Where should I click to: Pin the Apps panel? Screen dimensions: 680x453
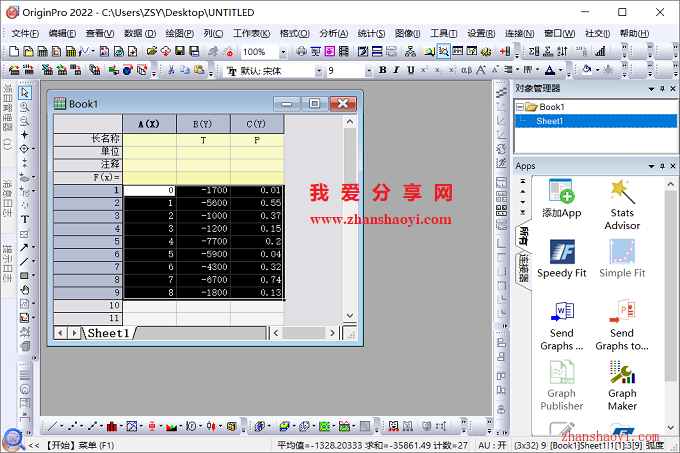(x=662, y=166)
